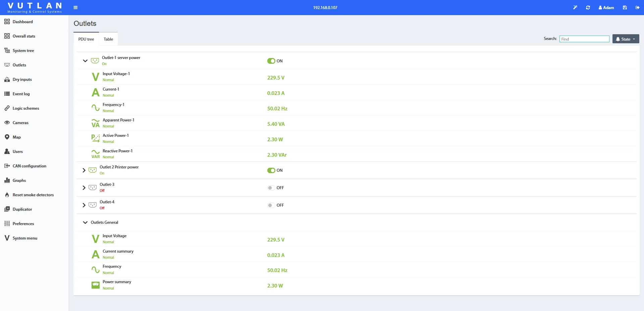Click the save disk icon in header
Screen dimensions: 644x311
click(625, 7)
